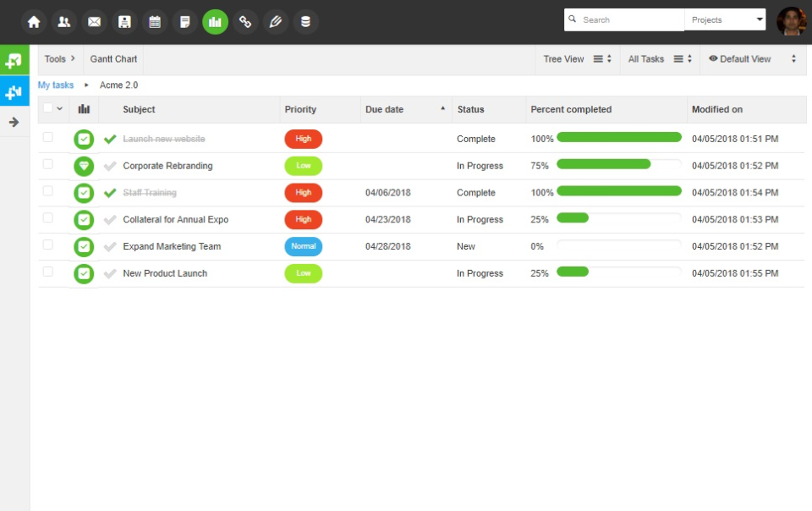Screen dimensions: 812x511
Task: Open the Tree View dropdown
Action: [x=578, y=59]
